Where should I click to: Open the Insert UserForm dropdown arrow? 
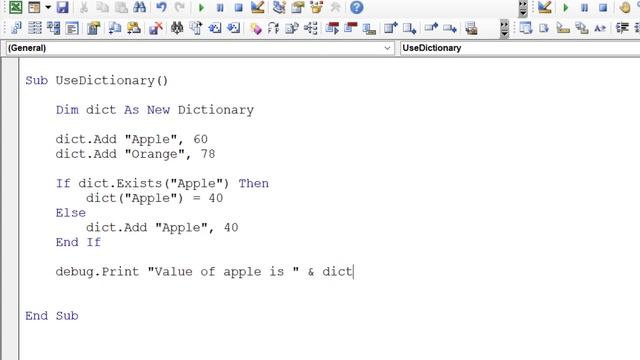48,7
